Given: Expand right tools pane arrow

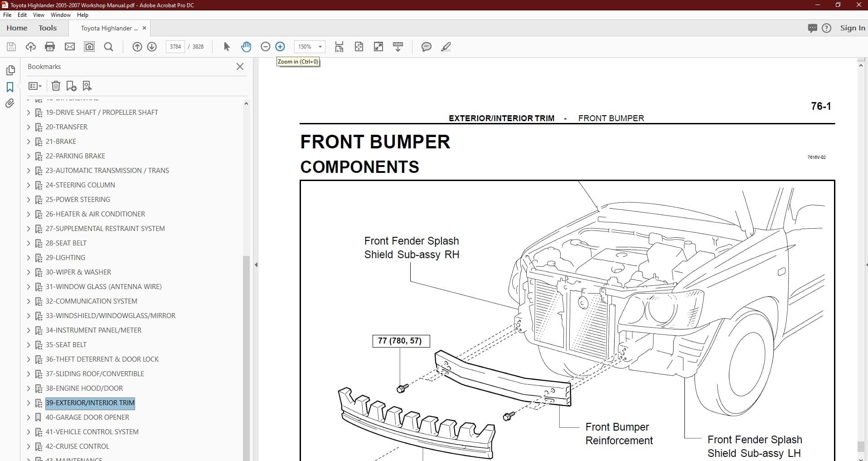Looking at the screenshot, I should click(x=866, y=265).
